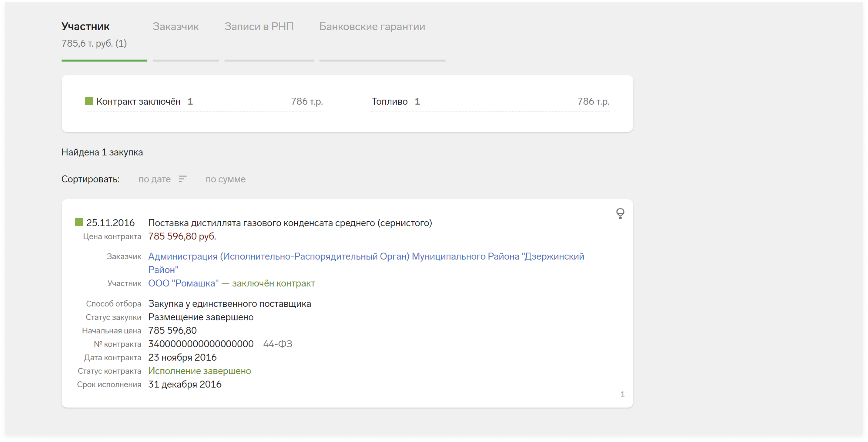Click the 44-ФЗ law label
This screenshot has width=868, height=442.
click(277, 344)
